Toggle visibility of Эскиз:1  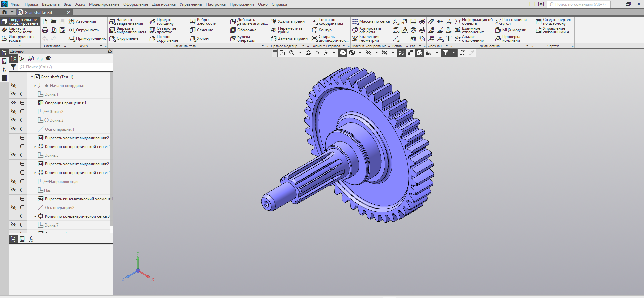13,94
